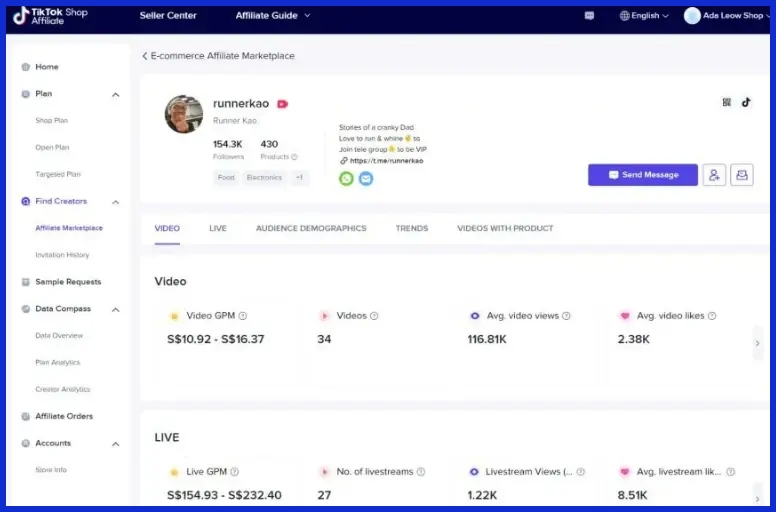Open Store Info in sidebar
This screenshot has width=776, height=512.
click(x=50, y=470)
